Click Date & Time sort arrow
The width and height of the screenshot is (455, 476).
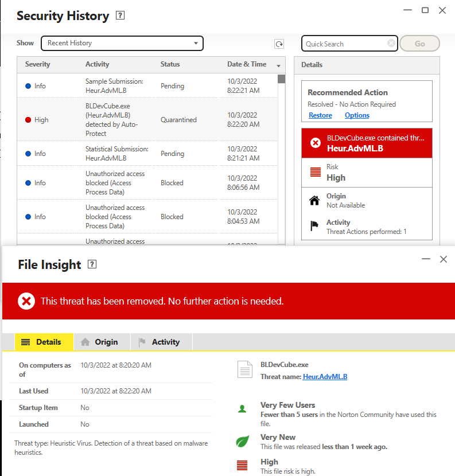click(x=278, y=65)
